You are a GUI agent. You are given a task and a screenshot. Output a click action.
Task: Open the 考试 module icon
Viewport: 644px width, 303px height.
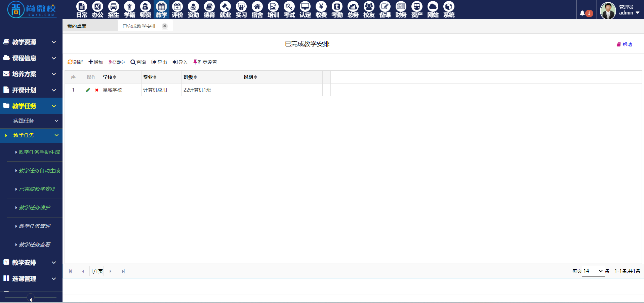289,9
